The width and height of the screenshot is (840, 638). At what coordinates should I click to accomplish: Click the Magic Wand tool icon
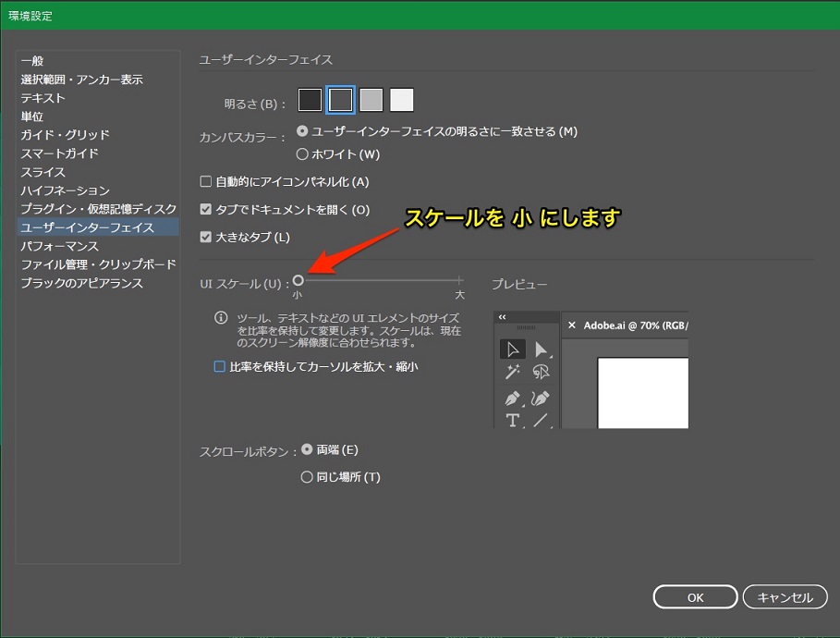coord(513,372)
